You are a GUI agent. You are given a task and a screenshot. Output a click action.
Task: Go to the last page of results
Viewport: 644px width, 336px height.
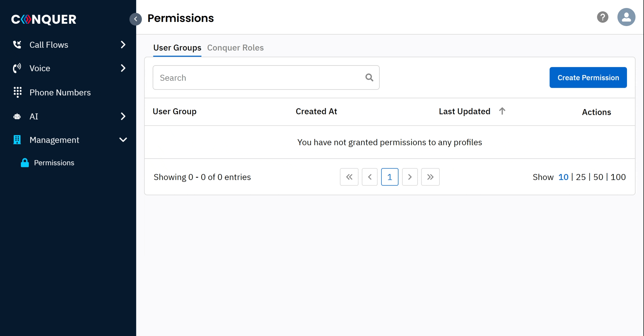tap(430, 177)
